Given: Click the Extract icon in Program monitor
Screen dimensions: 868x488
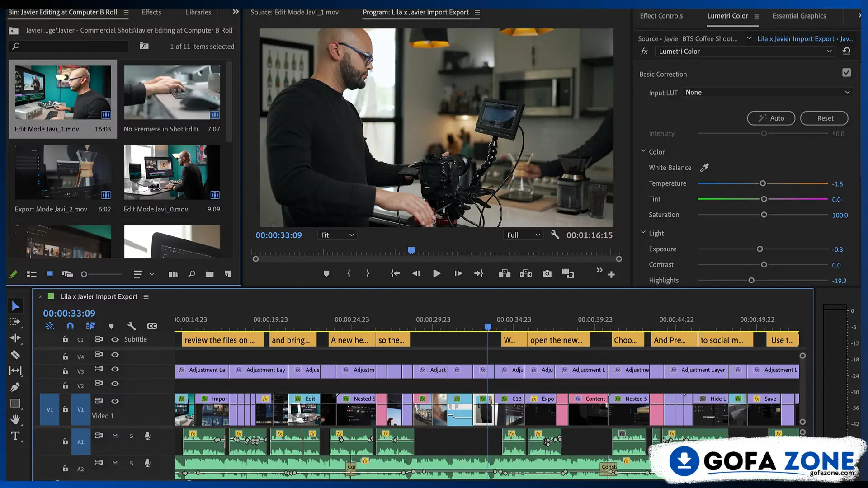Looking at the screenshot, I should point(526,273).
